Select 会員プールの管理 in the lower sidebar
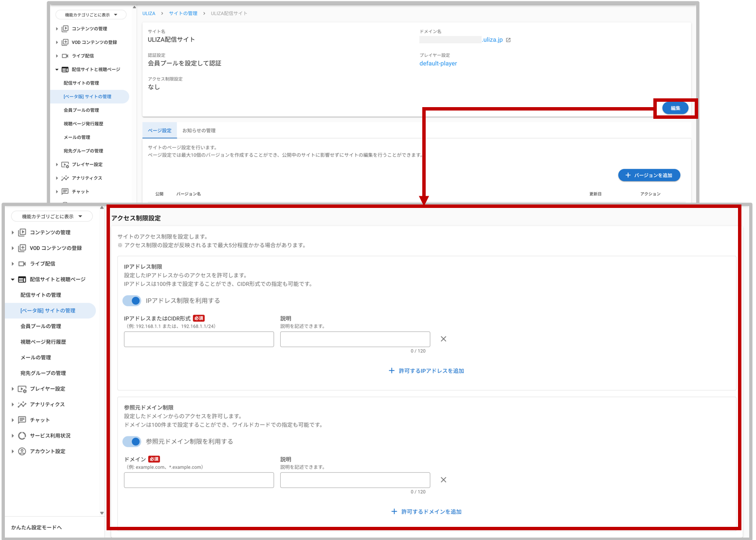The image size is (756, 540). point(41,326)
